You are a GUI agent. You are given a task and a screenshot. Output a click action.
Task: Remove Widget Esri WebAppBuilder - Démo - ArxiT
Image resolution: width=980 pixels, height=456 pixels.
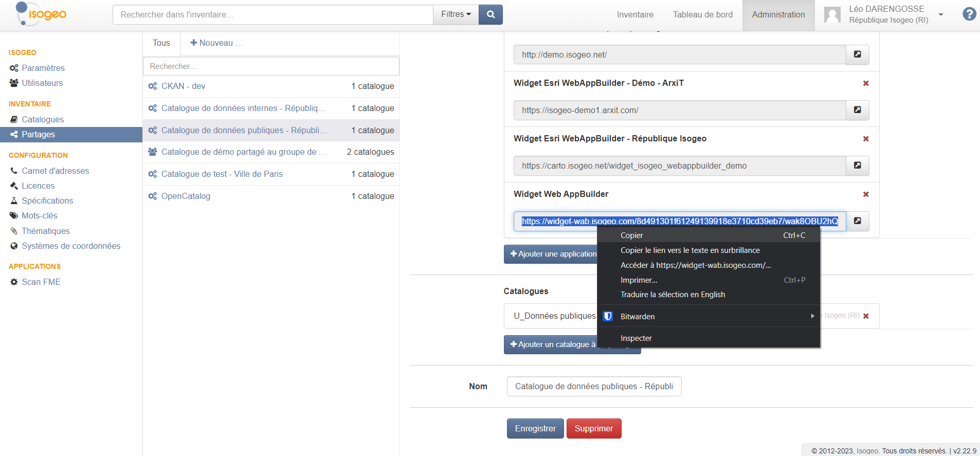(866, 83)
